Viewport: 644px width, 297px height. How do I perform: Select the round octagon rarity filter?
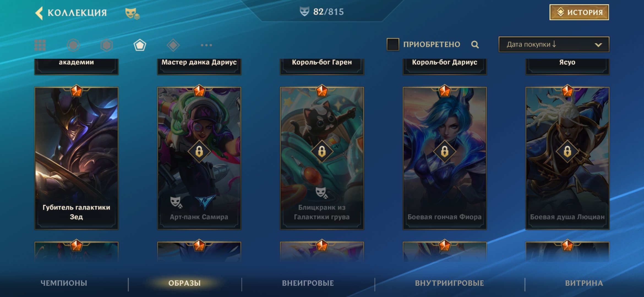(73, 45)
